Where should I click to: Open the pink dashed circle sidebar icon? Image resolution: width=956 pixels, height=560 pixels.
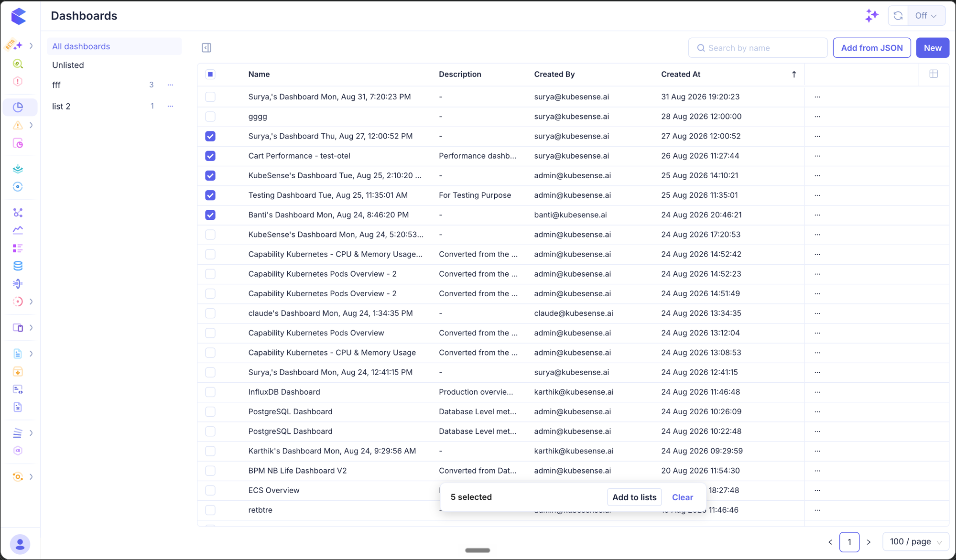(18, 302)
